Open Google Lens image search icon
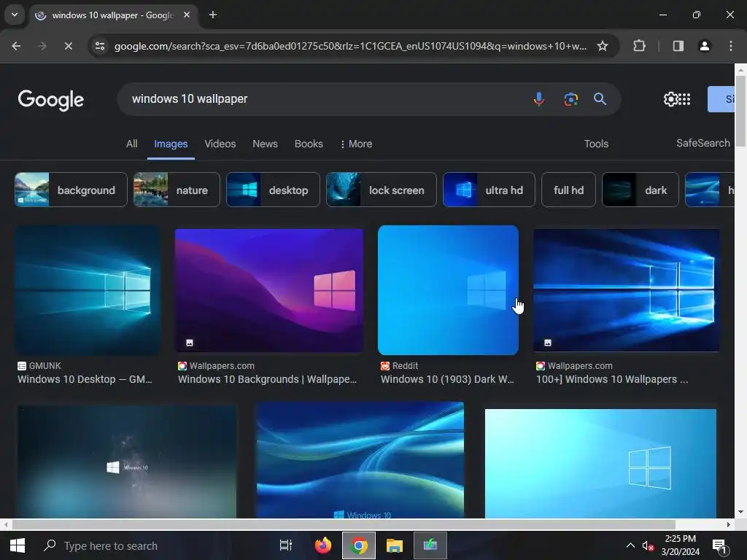Screen dimensions: 747x560 tap(570, 99)
